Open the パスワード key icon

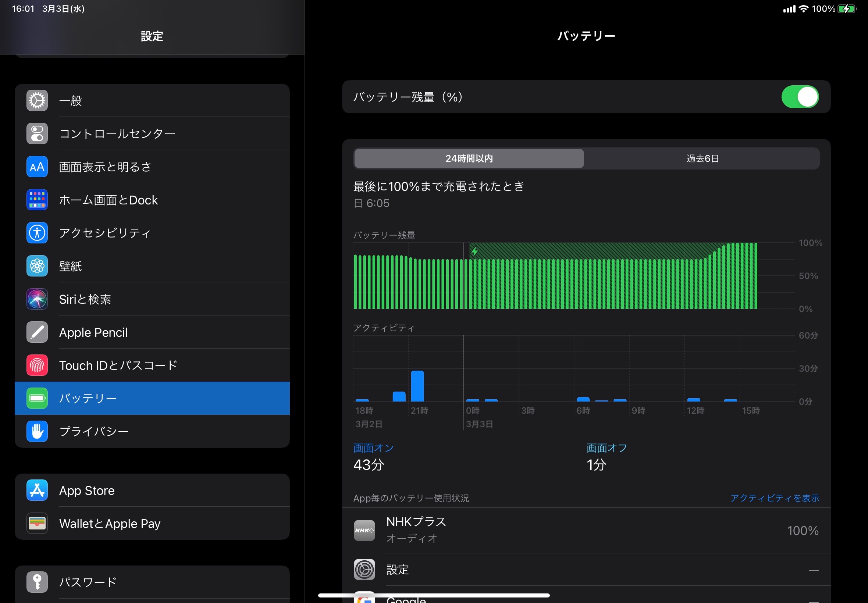pyautogui.click(x=37, y=582)
